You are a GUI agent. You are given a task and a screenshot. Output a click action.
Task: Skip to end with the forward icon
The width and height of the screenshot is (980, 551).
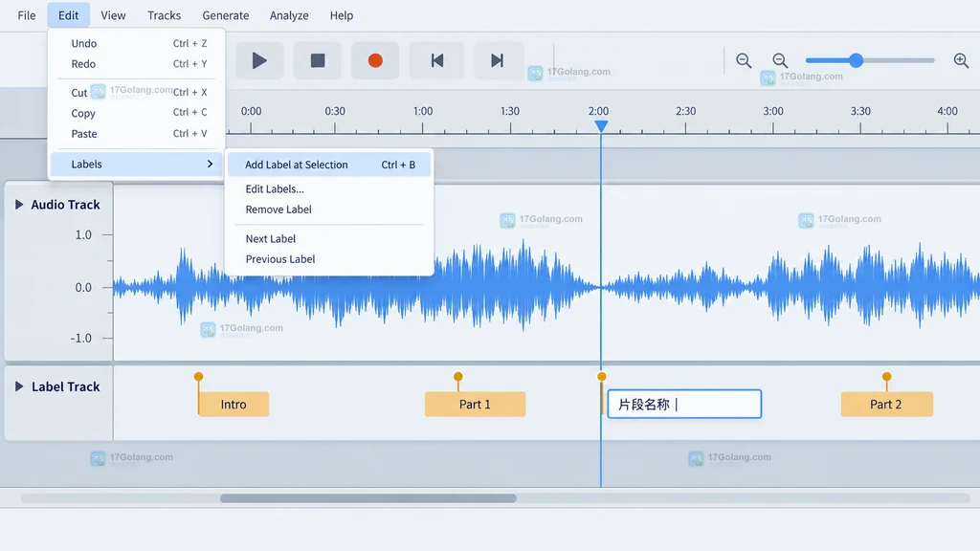pos(498,60)
